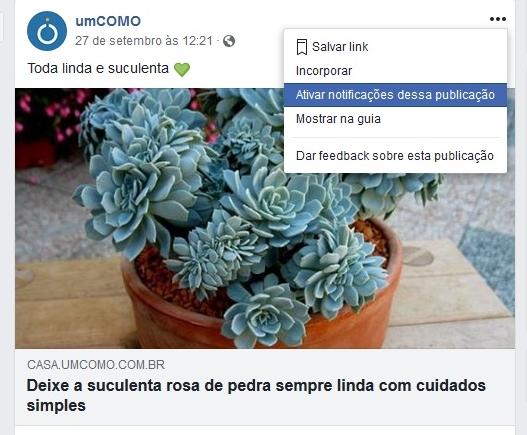This screenshot has width=527, height=435.
Task: Open the three-dot post options menu
Action: (x=498, y=19)
